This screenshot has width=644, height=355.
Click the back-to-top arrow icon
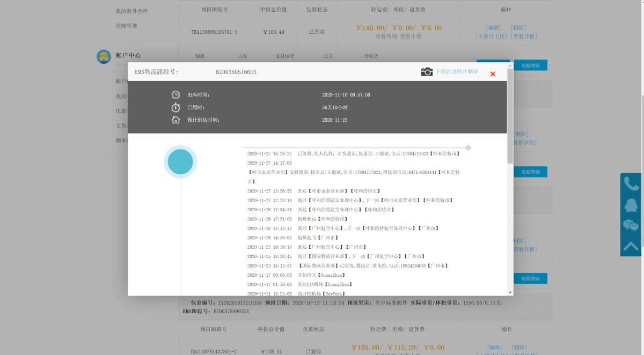[x=631, y=246]
